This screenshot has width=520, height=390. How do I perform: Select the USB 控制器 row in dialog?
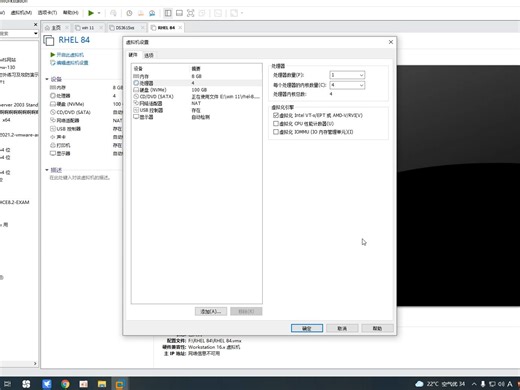pos(197,110)
